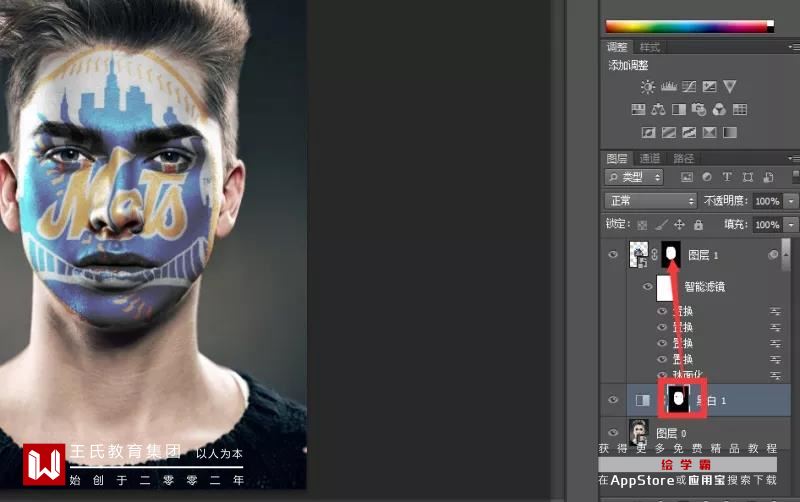Image resolution: width=800 pixels, height=502 pixels.
Task: Click the 不透明度 100% value field
Action: pyautogui.click(x=768, y=201)
